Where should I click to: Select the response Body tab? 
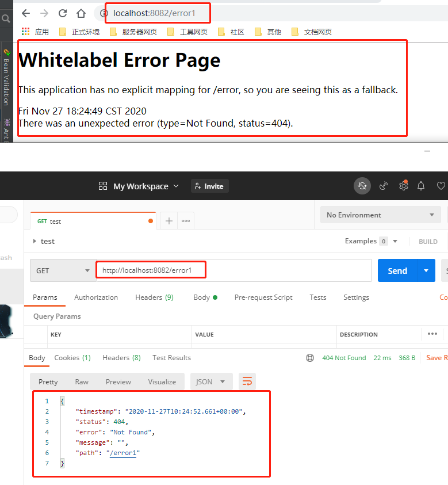(x=37, y=357)
